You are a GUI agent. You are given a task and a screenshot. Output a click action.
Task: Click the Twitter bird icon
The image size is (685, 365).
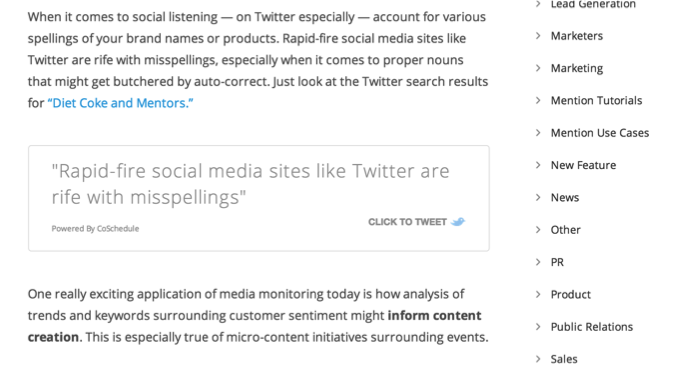[x=458, y=222]
